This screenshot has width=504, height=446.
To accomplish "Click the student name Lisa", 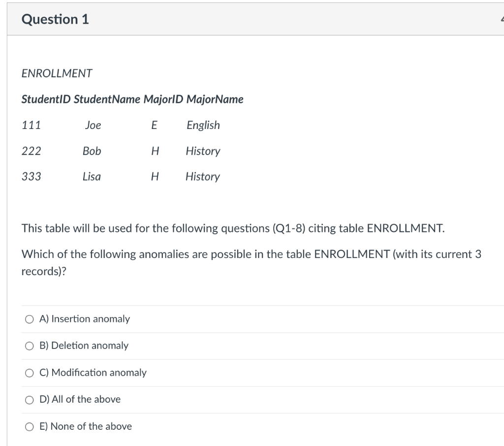I will 92,176.
